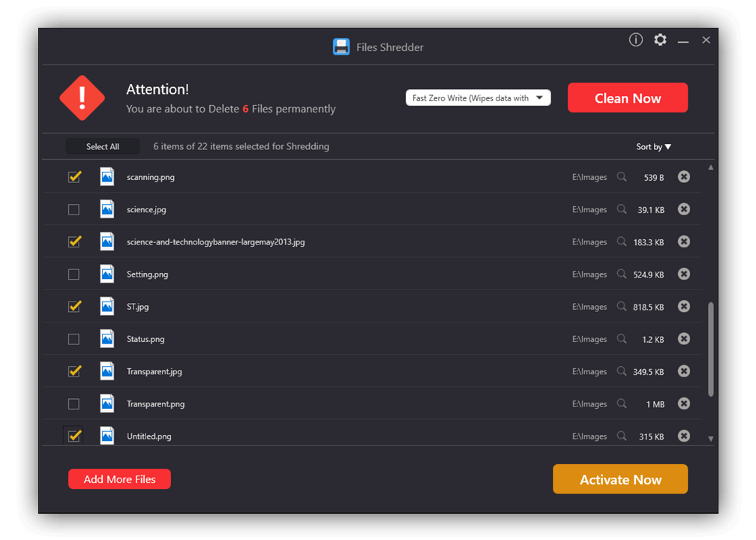The height and width of the screenshot is (540, 756).
Task: Remove science-and-technologybanner-largemay2013.jpg with X icon
Action: 684,241
